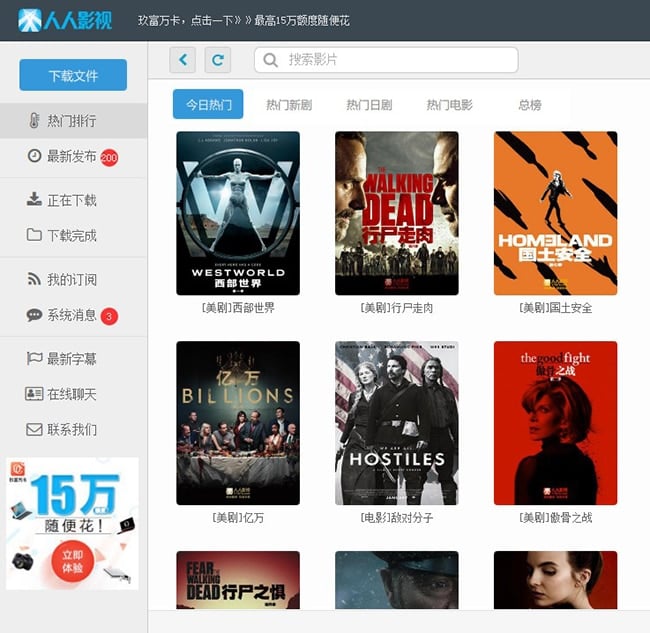This screenshot has width=650, height=633.
Task: Click the 15万 随便花 ad banner
Action: click(72, 523)
